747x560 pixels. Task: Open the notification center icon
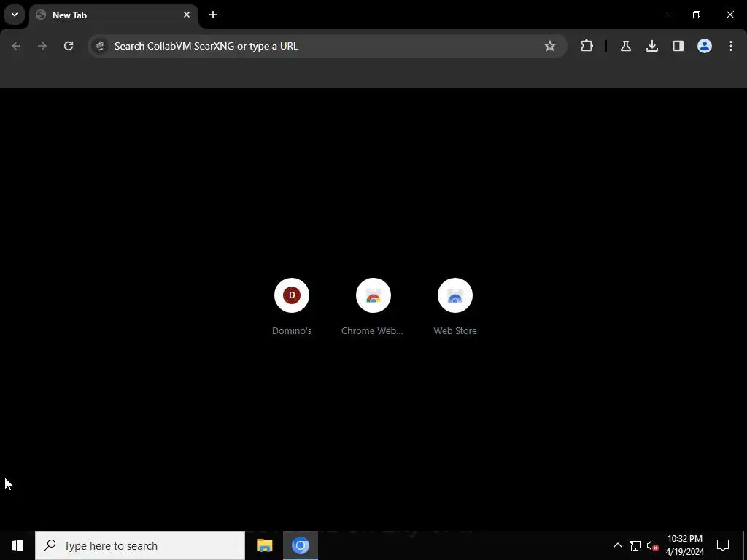point(723,545)
